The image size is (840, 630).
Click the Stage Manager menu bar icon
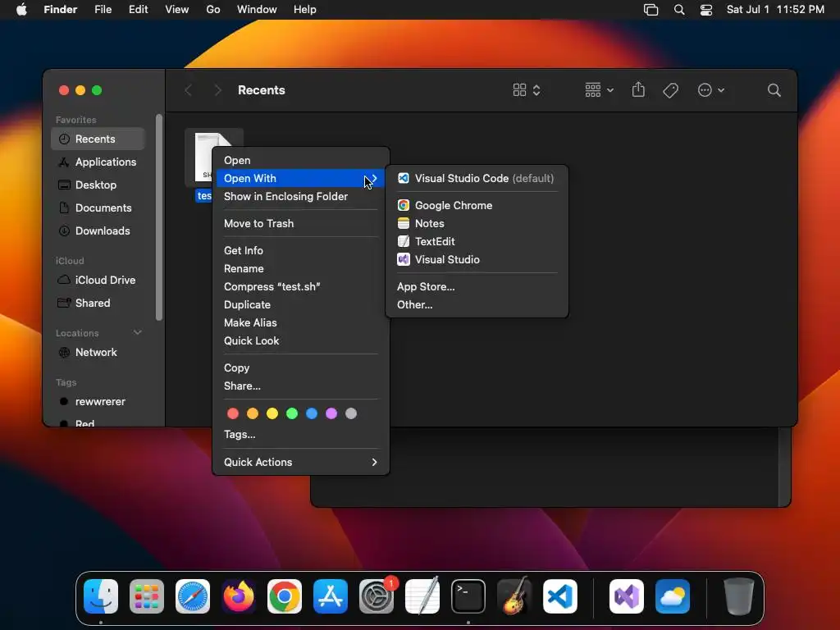pyautogui.click(x=651, y=10)
